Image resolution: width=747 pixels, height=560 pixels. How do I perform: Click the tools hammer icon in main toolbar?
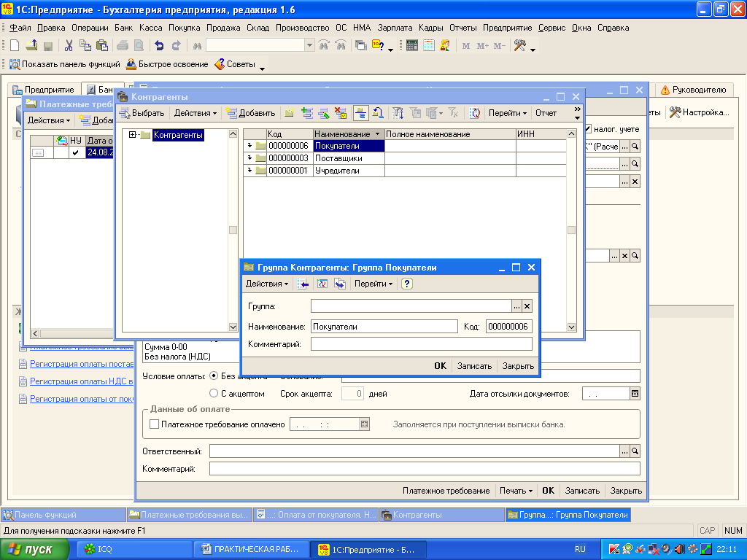point(519,46)
